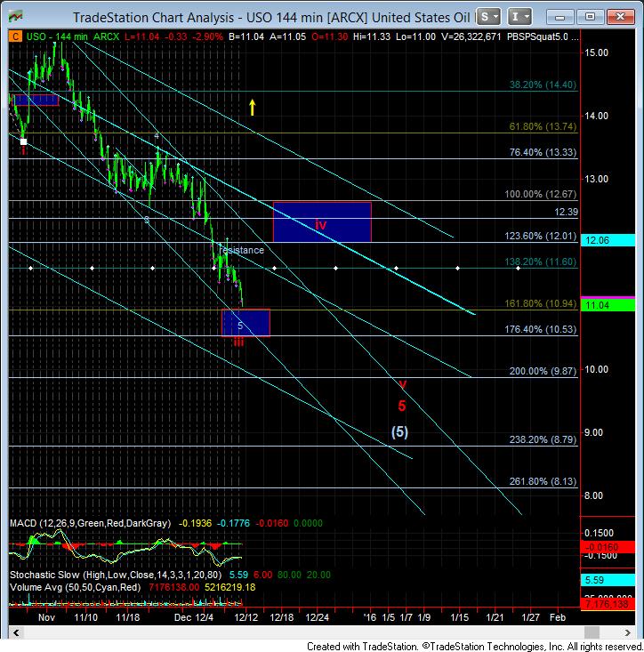
Task: Minimize the Chart Analysis window
Action: tap(559, 17)
